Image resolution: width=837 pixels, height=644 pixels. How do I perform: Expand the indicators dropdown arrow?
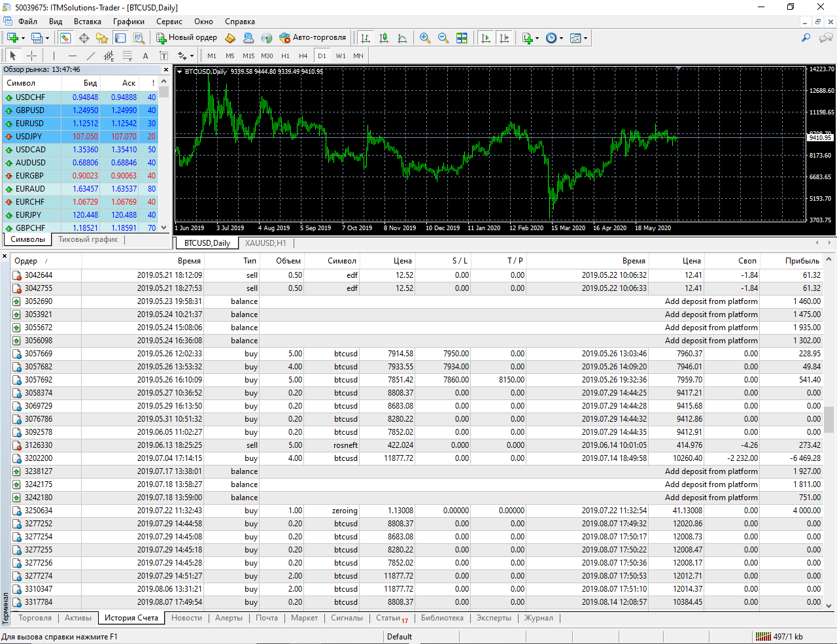pos(537,38)
